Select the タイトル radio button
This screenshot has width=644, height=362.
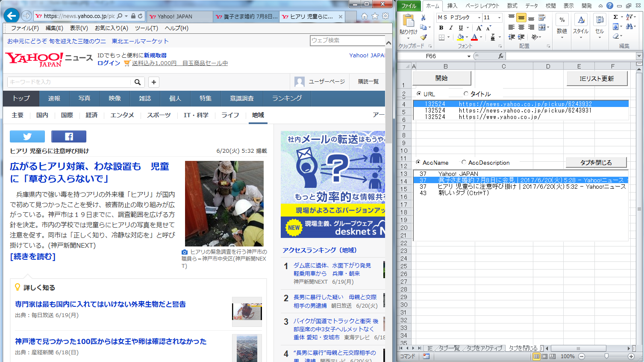(466, 94)
